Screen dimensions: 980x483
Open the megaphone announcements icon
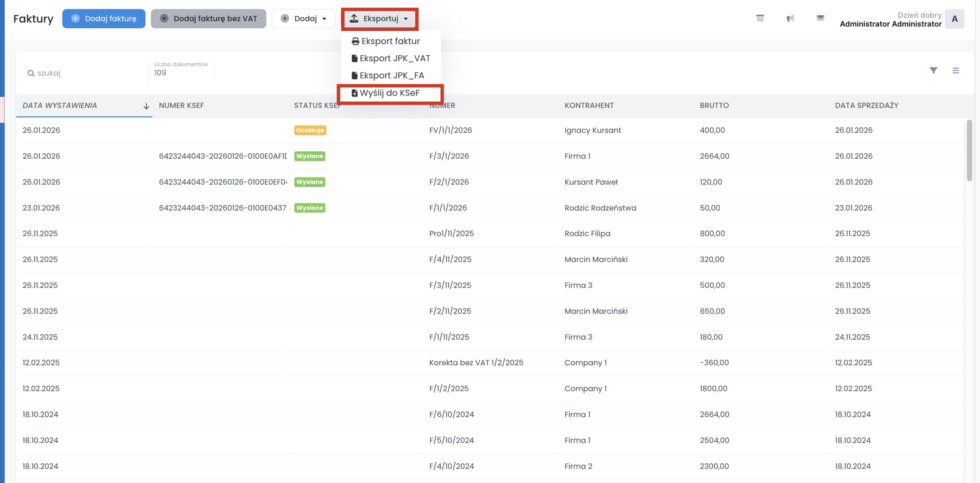tap(790, 18)
